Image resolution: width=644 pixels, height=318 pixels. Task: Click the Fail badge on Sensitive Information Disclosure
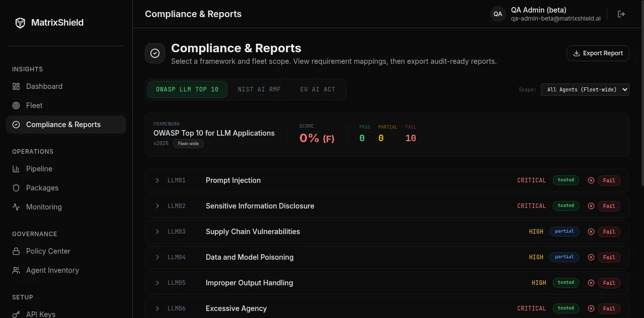(609, 206)
